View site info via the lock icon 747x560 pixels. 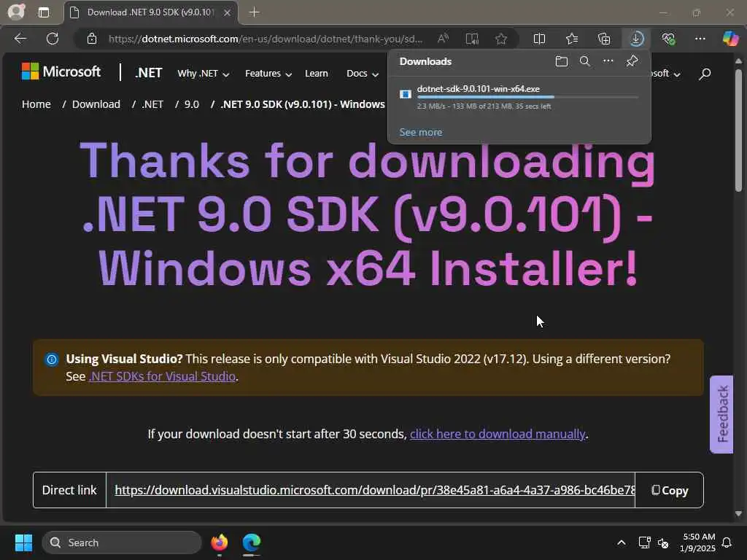92,39
